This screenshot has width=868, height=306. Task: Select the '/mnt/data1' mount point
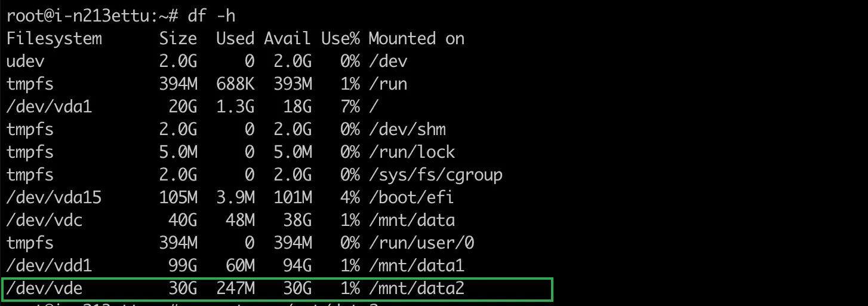[416, 266]
